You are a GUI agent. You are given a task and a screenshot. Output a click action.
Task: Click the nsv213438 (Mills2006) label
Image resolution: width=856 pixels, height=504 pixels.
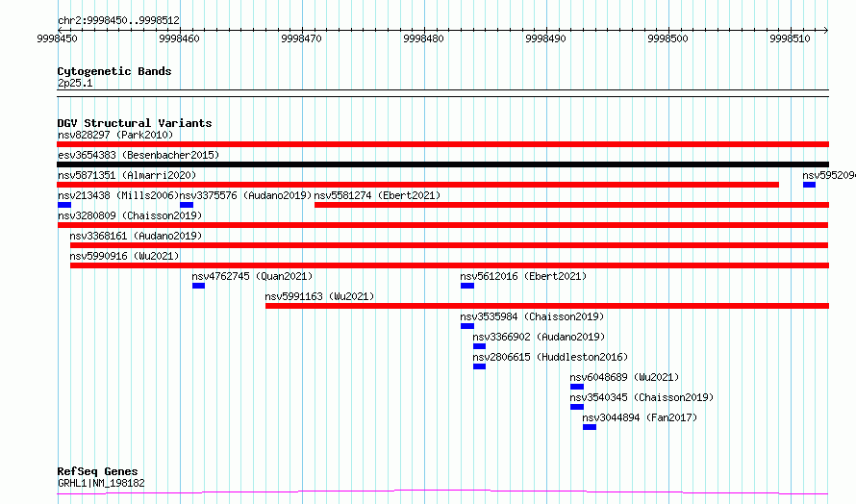click(x=118, y=195)
